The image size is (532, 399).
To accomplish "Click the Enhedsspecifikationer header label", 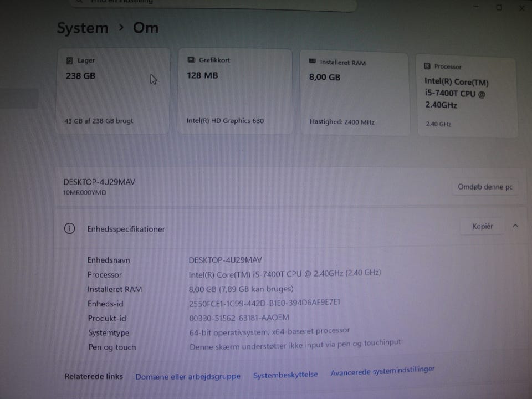I will tap(126, 229).
